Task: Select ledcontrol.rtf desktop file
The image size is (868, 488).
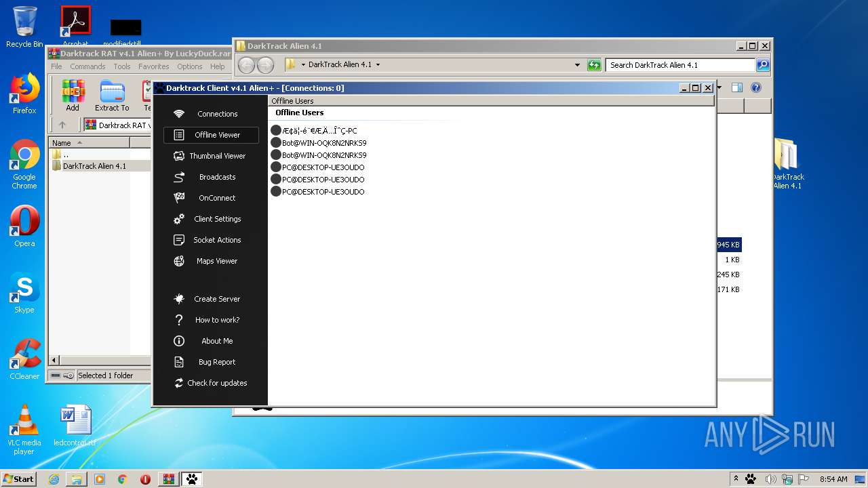Action: coord(75,426)
